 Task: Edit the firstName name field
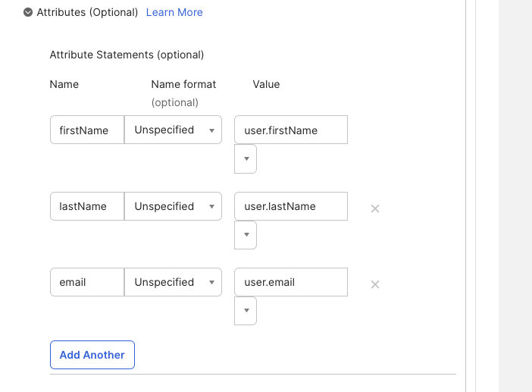[87, 130]
